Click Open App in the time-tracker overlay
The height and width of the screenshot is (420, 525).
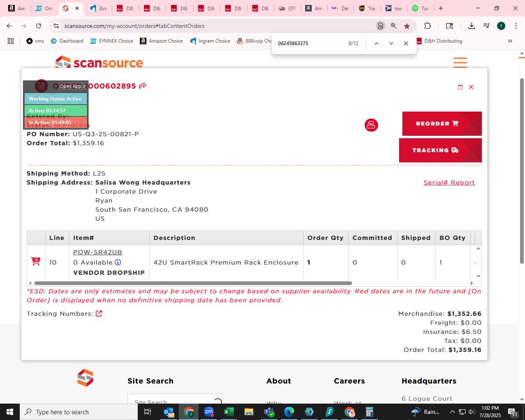click(x=72, y=86)
